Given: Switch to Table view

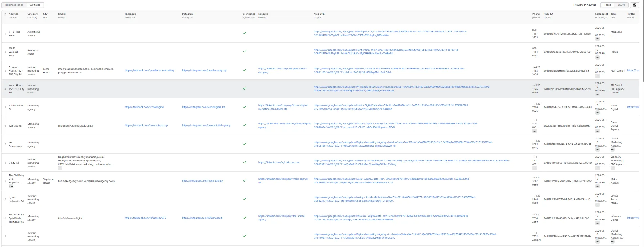Looking at the screenshot, I should pyautogui.click(x=608, y=5).
